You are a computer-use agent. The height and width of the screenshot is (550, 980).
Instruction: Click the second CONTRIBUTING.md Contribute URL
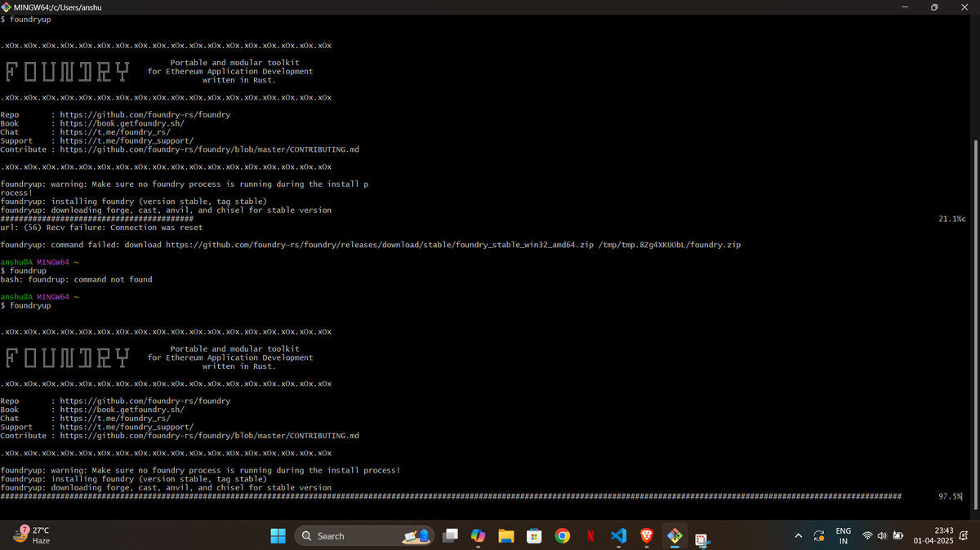209,436
